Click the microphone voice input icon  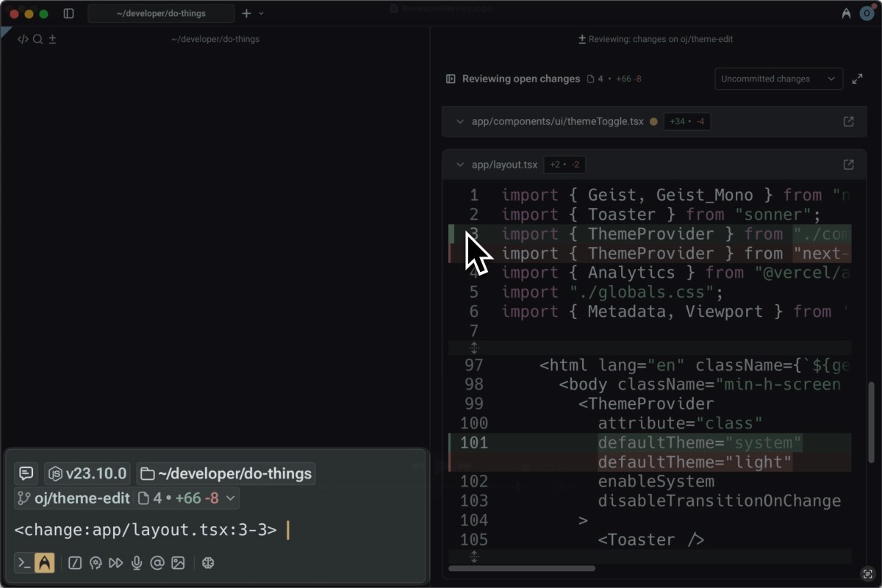pos(136,563)
